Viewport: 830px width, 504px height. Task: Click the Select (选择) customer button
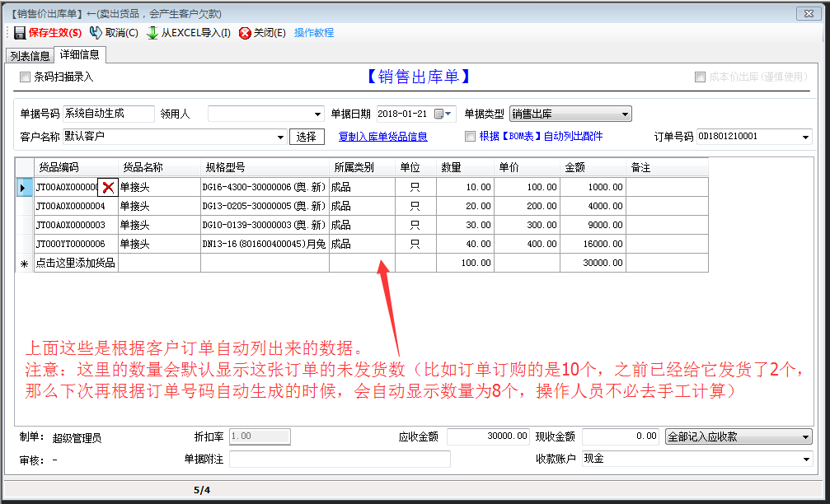click(x=307, y=137)
